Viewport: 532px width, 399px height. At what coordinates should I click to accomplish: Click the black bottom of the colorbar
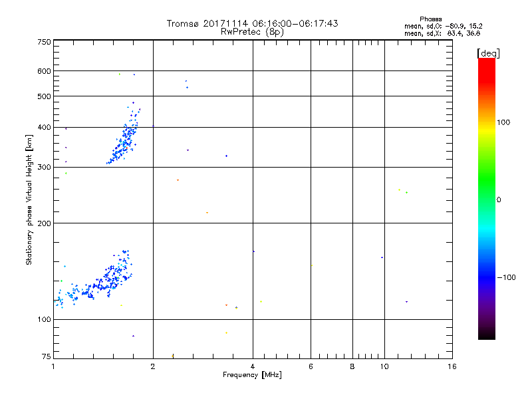point(487,334)
